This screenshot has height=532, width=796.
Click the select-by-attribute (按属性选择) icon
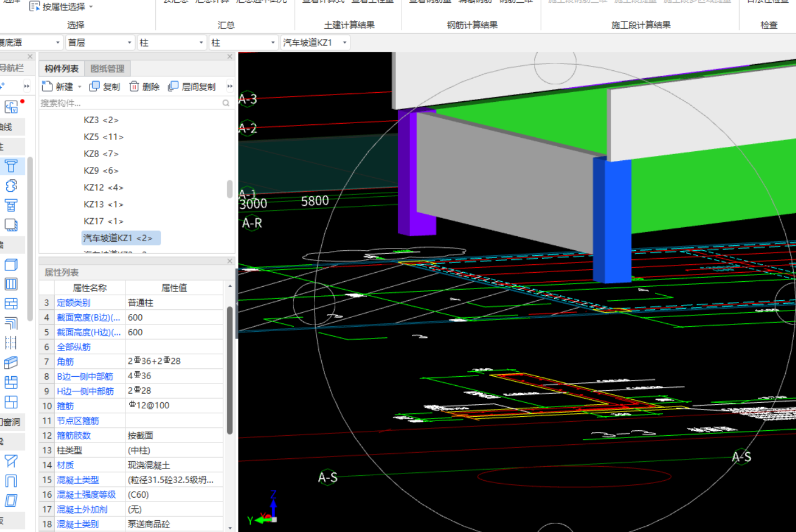coord(34,7)
